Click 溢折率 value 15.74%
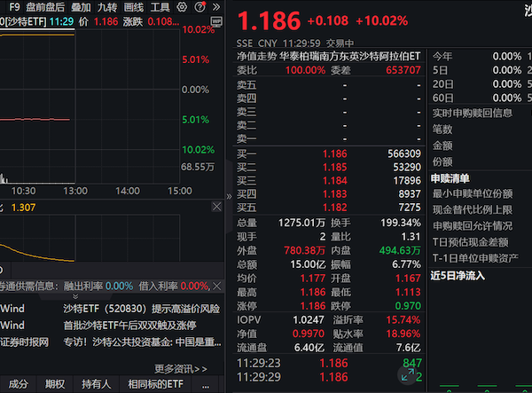The width and height of the screenshot is (532, 393). [x=403, y=319]
